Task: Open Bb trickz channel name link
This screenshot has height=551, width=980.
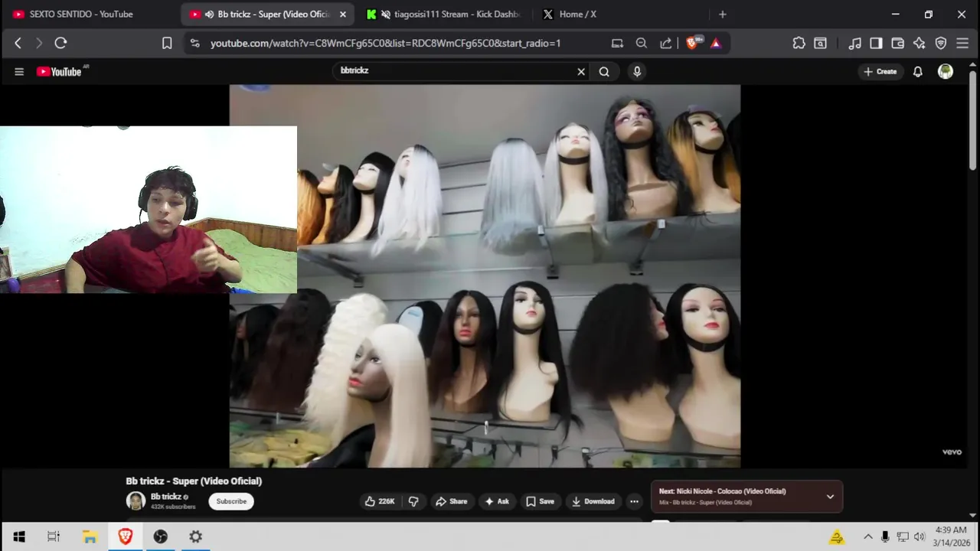Action: pos(165,497)
